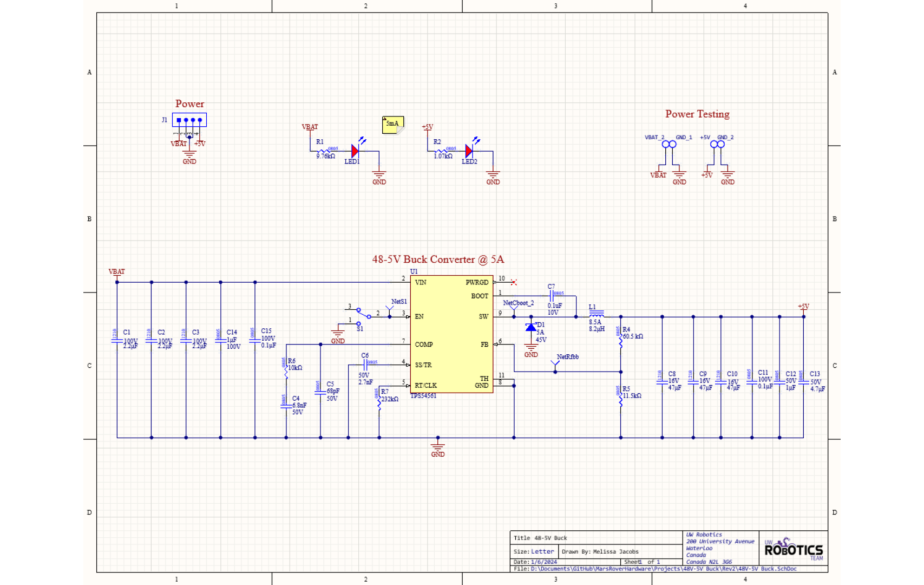Click the LED1 diode symbol
This screenshot has height=585, width=924.
tap(355, 151)
